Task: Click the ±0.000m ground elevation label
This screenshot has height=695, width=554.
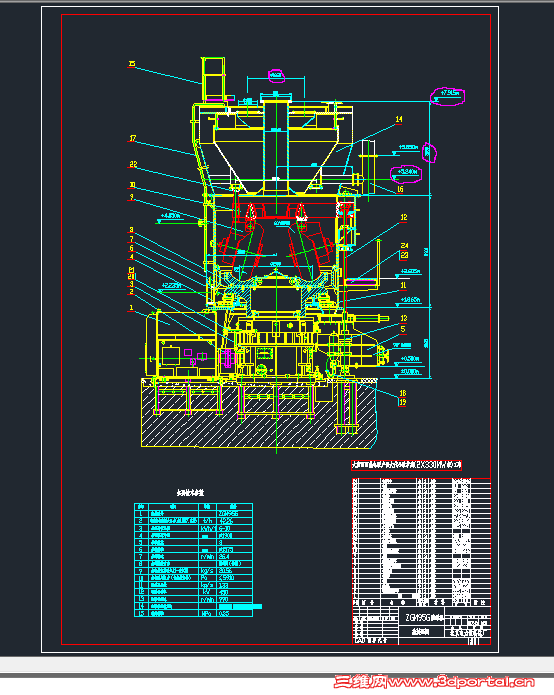Action: (x=410, y=372)
